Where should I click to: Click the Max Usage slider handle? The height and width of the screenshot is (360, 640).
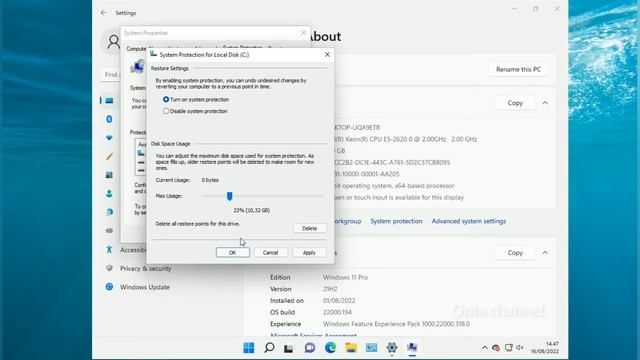[229, 196]
